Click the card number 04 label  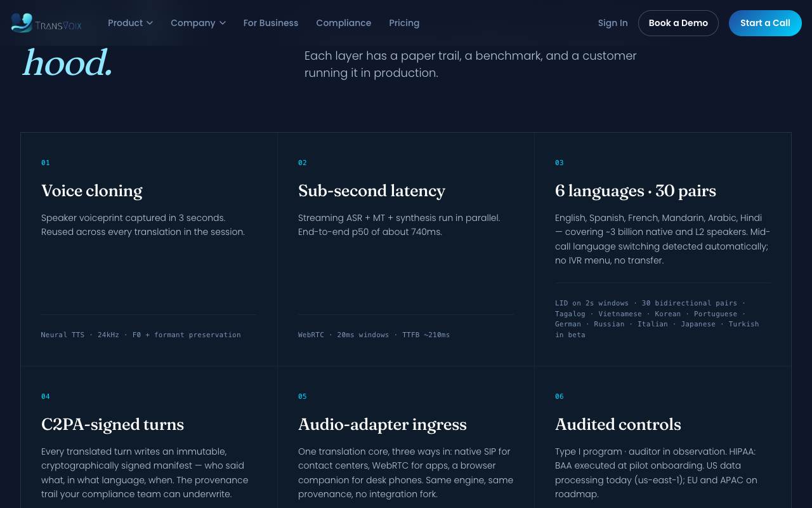pyautogui.click(x=46, y=396)
